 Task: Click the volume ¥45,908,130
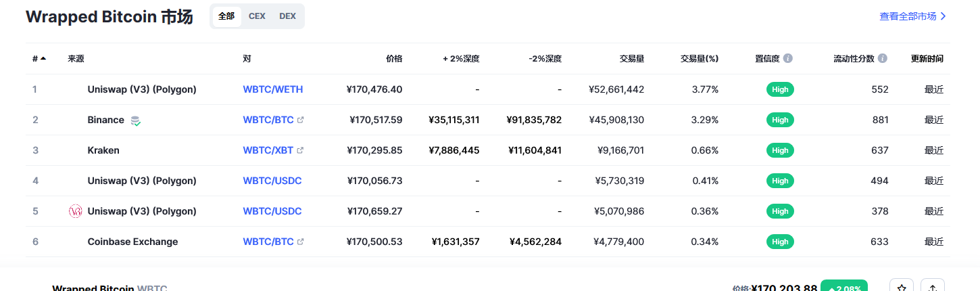click(616, 120)
